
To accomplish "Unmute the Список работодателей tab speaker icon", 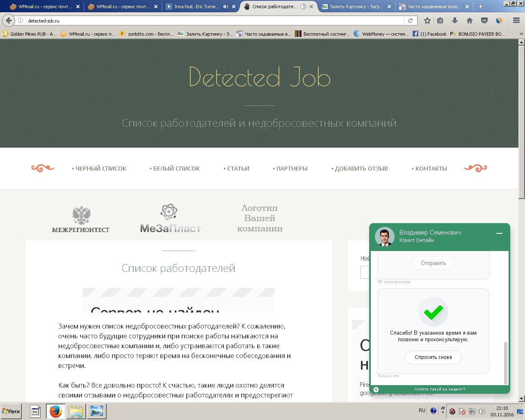I will 303,7.
